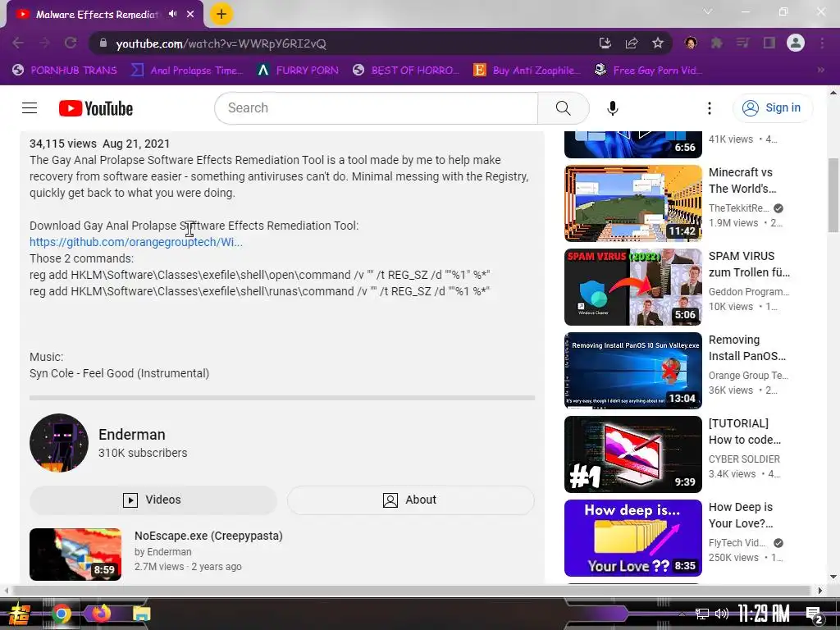Screen dimensions: 840x630
Task: Click the 11:29 AM taskbar clock
Action: [764, 614]
